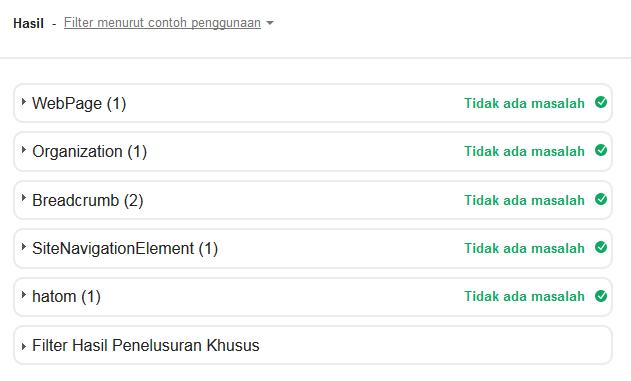Image resolution: width=631 pixels, height=381 pixels.
Task: Click the dropdown caret after filter link
Action: pos(270,23)
